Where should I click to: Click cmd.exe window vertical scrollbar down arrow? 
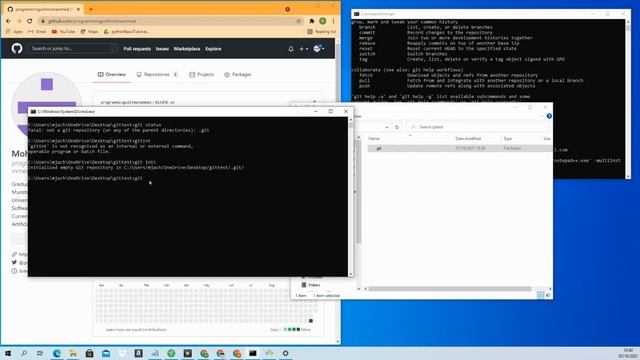pos(350,274)
